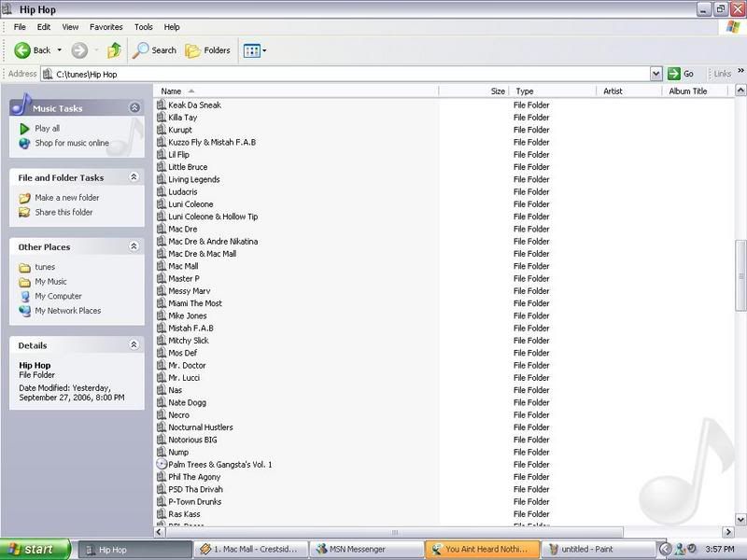Click the horizontal scrollbar thumb
747x560 pixels.
coord(394,532)
